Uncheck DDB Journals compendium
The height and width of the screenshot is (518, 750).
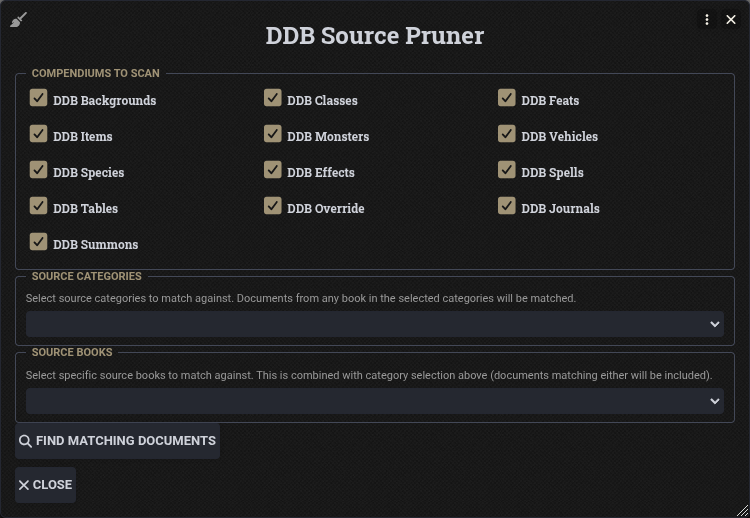pyautogui.click(x=507, y=206)
